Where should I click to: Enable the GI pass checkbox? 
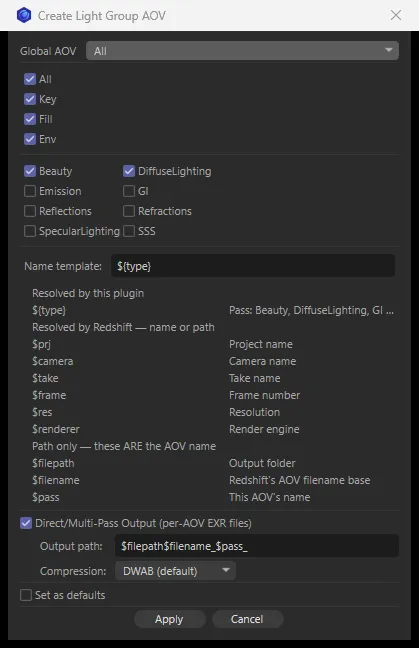[x=129, y=191]
